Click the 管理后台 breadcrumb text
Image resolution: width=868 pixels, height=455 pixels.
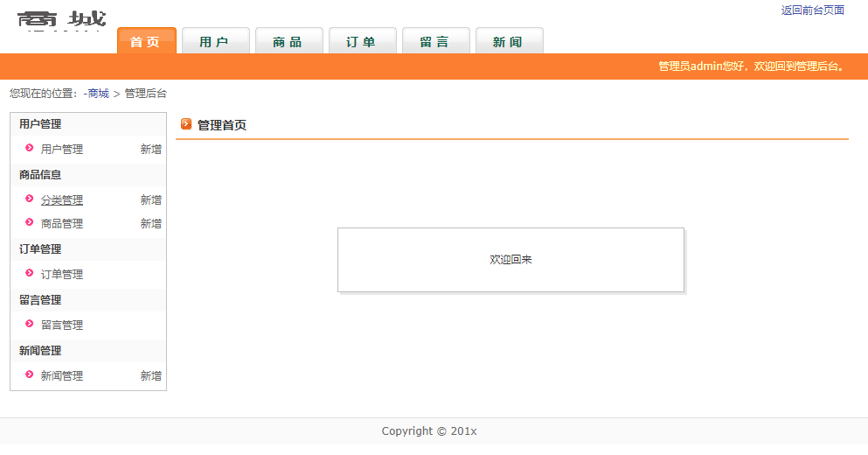coord(146,94)
